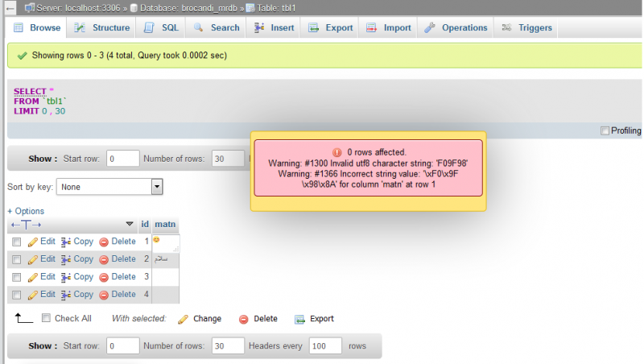Click the top Start row input field

click(122, 159)
